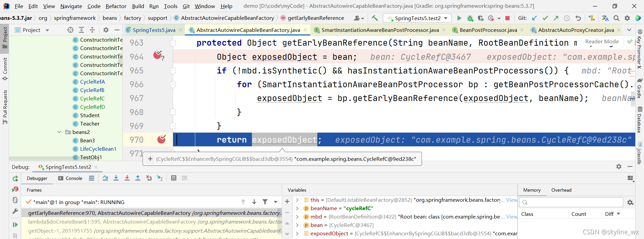Collapse all in Project panel toolbar

pos(92,30)
